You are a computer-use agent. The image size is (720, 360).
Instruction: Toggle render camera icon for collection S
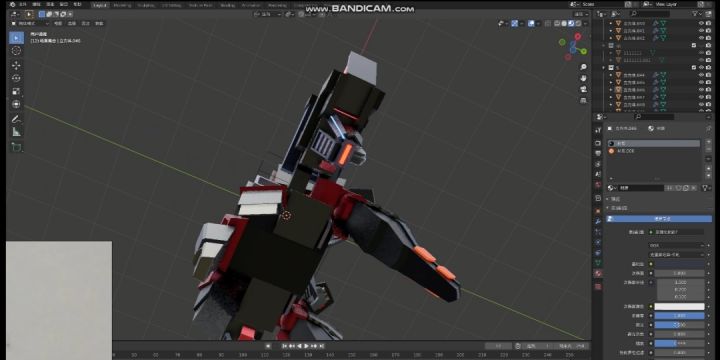(709, 68)
